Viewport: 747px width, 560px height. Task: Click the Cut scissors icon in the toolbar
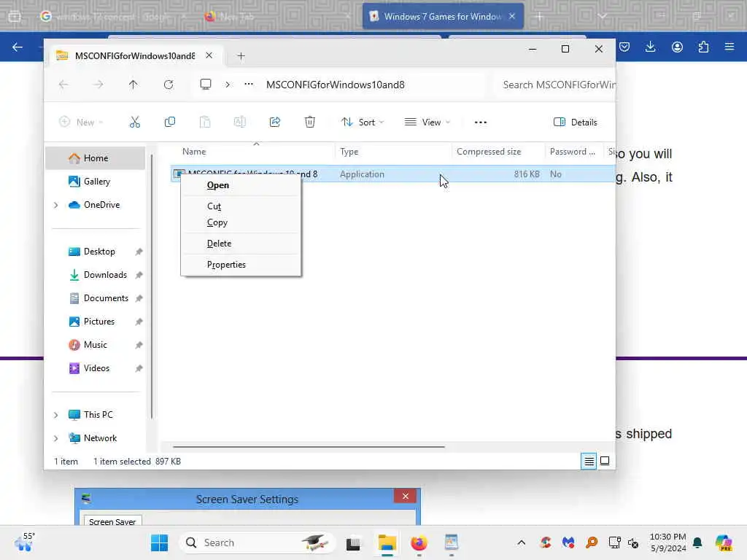point(135,122)
